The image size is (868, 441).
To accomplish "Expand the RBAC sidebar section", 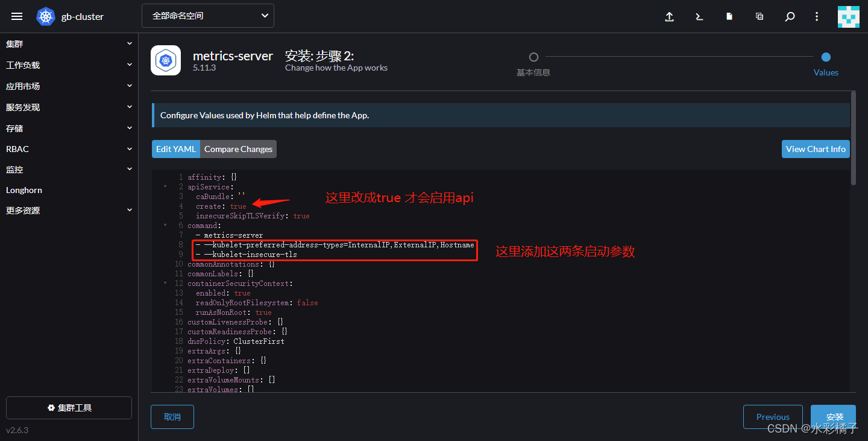I will click(69, 149).
